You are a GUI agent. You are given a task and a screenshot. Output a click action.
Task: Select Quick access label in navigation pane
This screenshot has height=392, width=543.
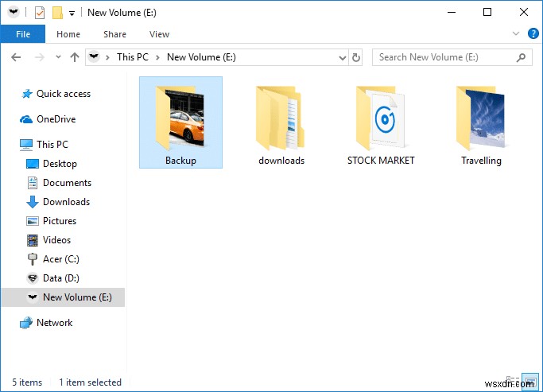[64, 94]
